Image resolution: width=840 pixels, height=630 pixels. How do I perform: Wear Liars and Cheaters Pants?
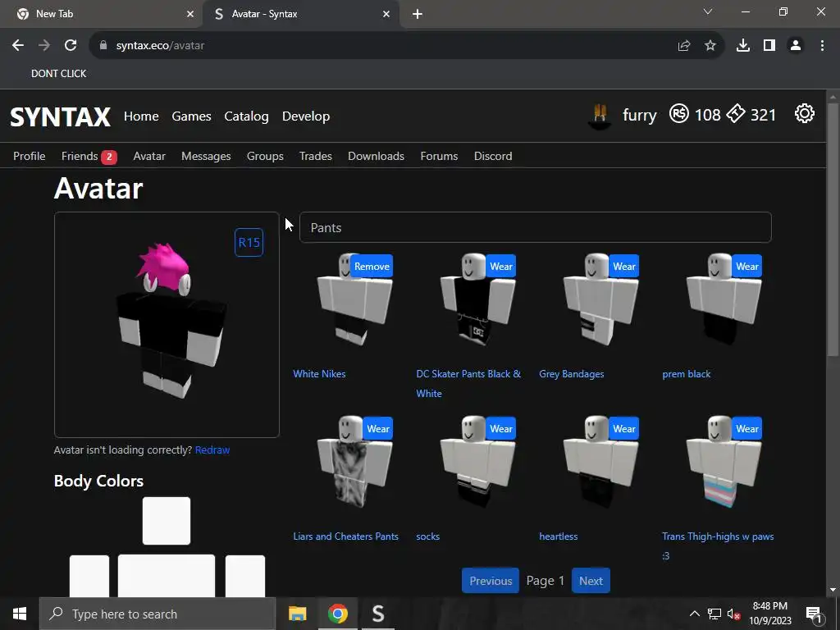(x=377, y=428)
